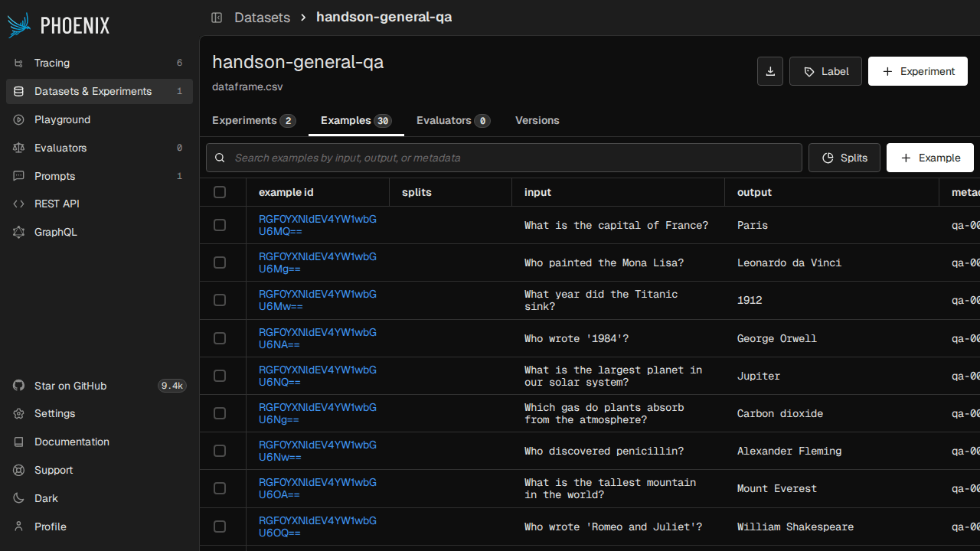Open the Evaluators sidebar section
Viewport: 980px width, 551px height.
(x=60, y=148)
